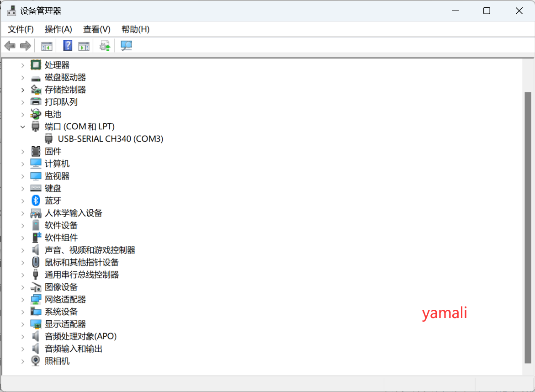The width and height of the screenshot is (535, 392).
Task: Click the Back arrow toolbar icon
Action: (10, 46)
